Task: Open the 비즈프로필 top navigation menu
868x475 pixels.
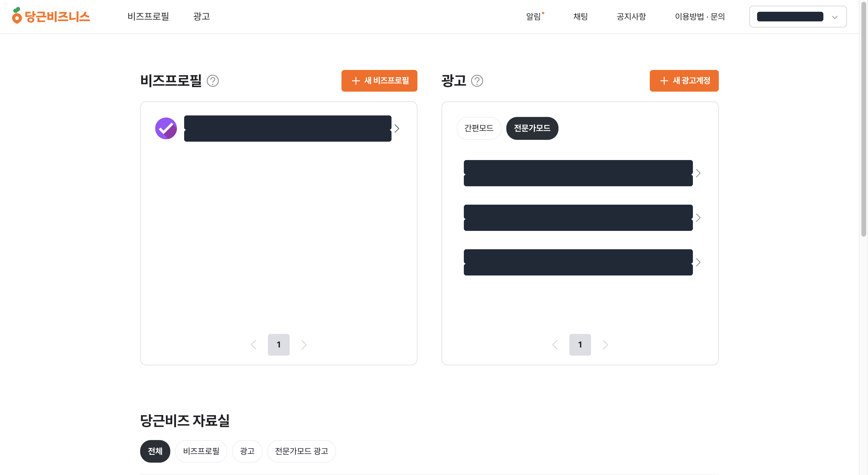Action: pyautogui.click(x=148, y=16)
